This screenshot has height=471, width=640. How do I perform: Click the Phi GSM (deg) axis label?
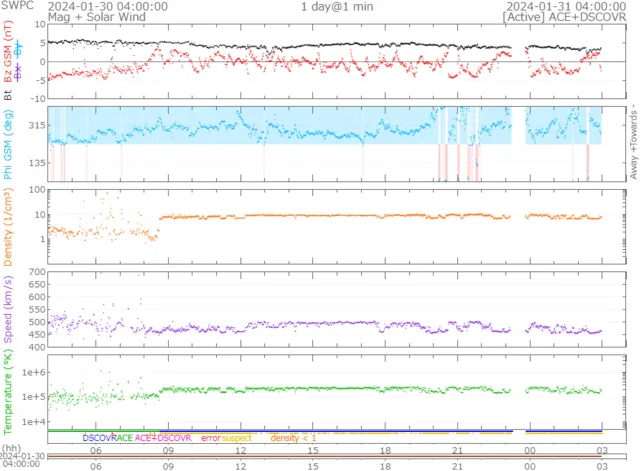(x=9, y=144)
